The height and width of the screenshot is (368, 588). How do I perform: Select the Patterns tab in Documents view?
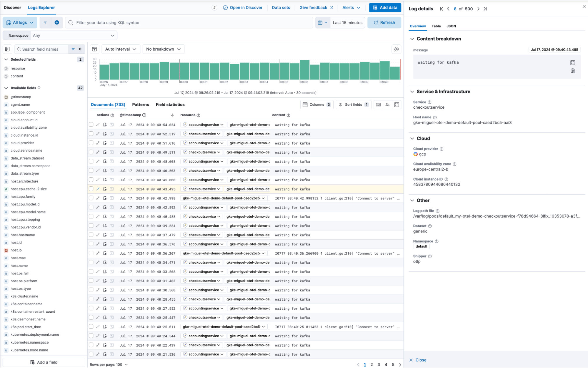click(x=140, y=104)
